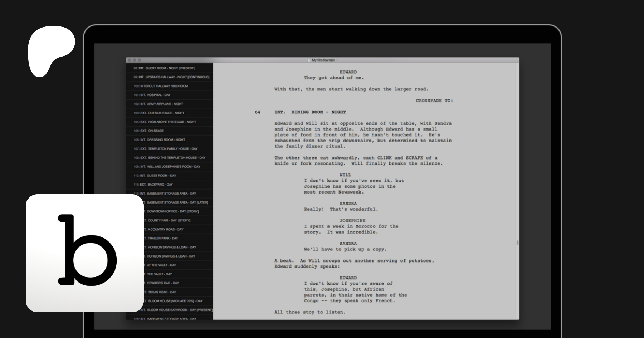Select scene 100 INTERCUT HALLWAY / BEDROOM
The height and width of the screenshot is (338, 644).
click(x=161, y=86)
